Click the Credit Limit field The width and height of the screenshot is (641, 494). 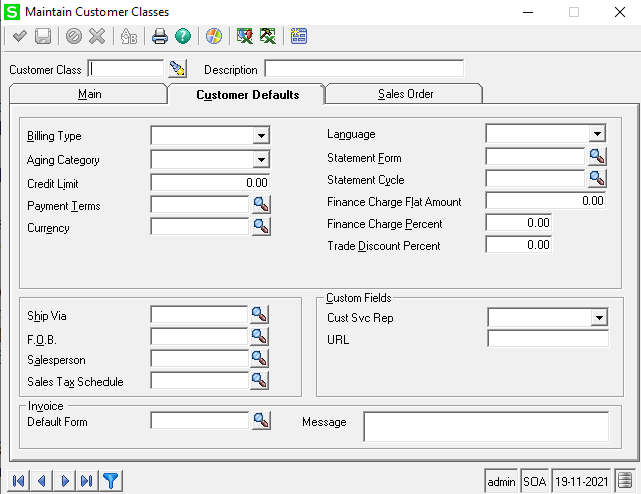210,182
